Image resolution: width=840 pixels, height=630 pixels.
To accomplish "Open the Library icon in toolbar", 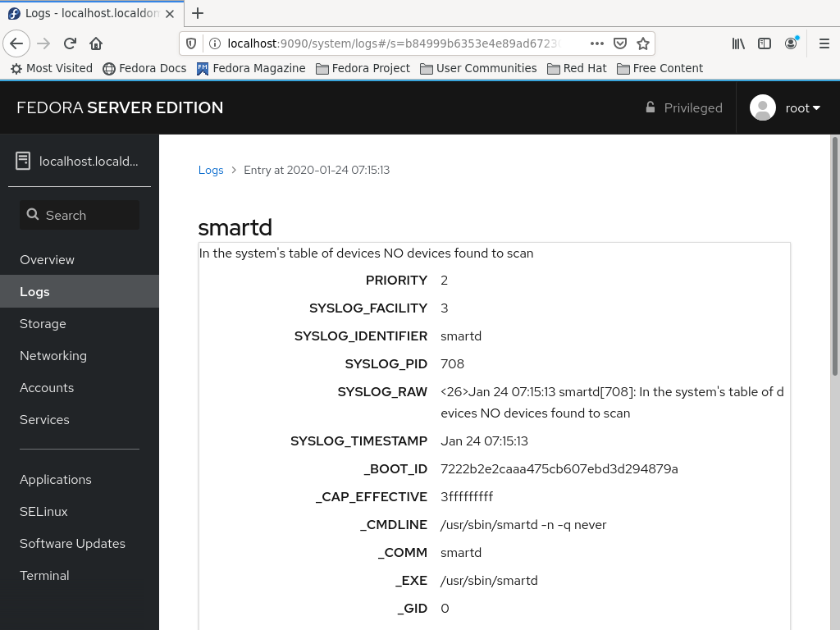I will click(x=738, y=43).
